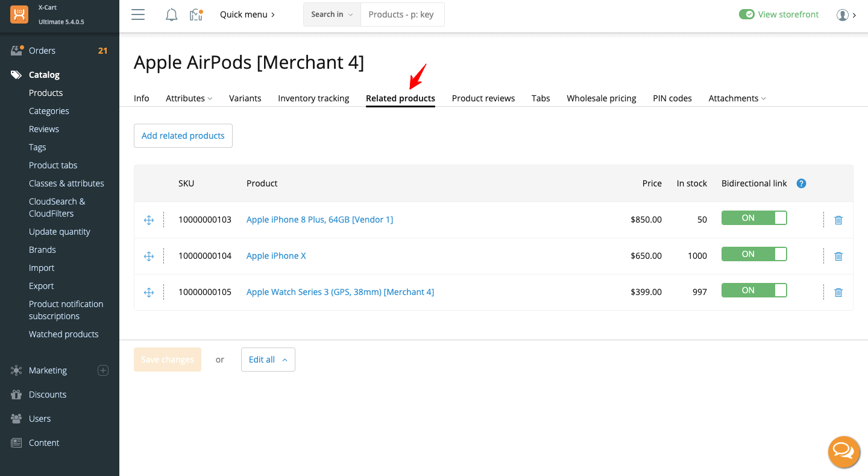The width and height of the screenshot is (868, 476).
Task: Open the user profile icon
Action: [x=842, y=15]
